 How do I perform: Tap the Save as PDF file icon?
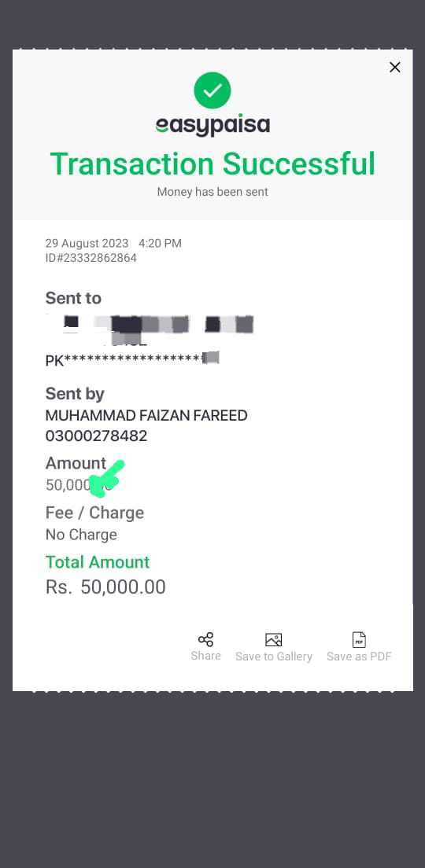point(359,639)
